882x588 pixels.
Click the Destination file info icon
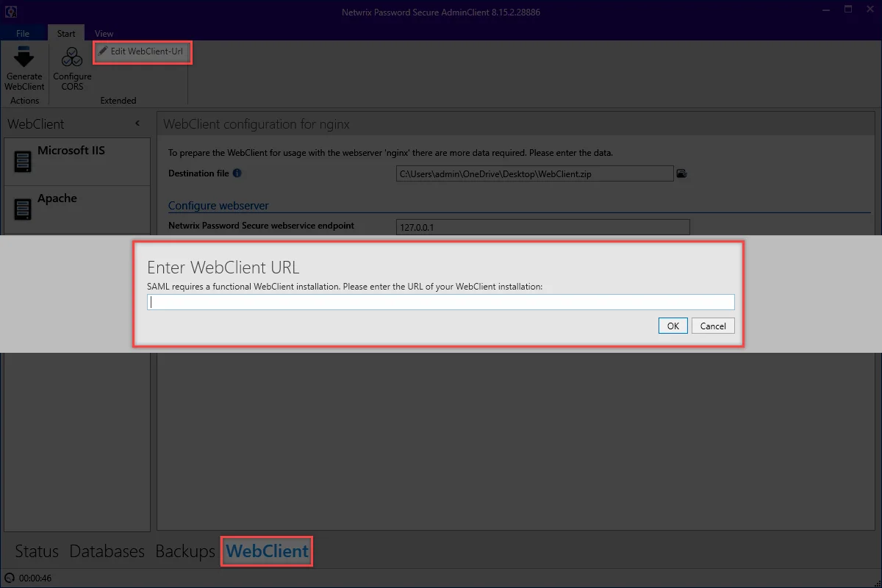237,173
